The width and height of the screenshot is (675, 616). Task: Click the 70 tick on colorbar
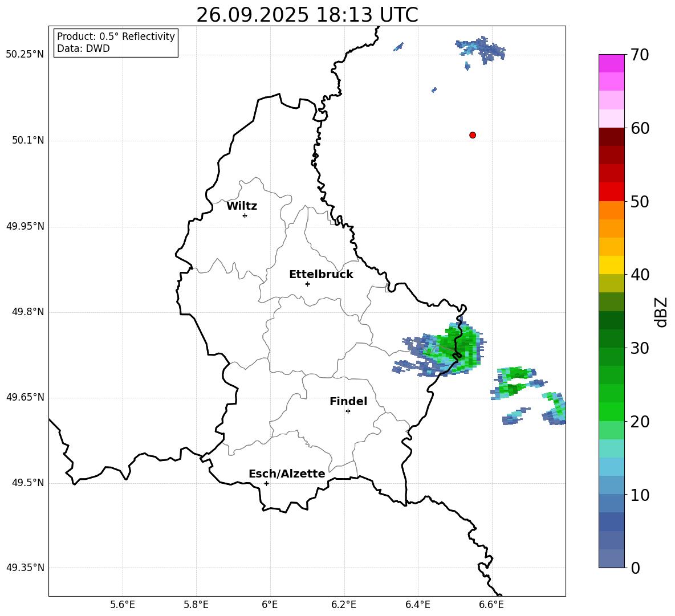tap(640, 55)
